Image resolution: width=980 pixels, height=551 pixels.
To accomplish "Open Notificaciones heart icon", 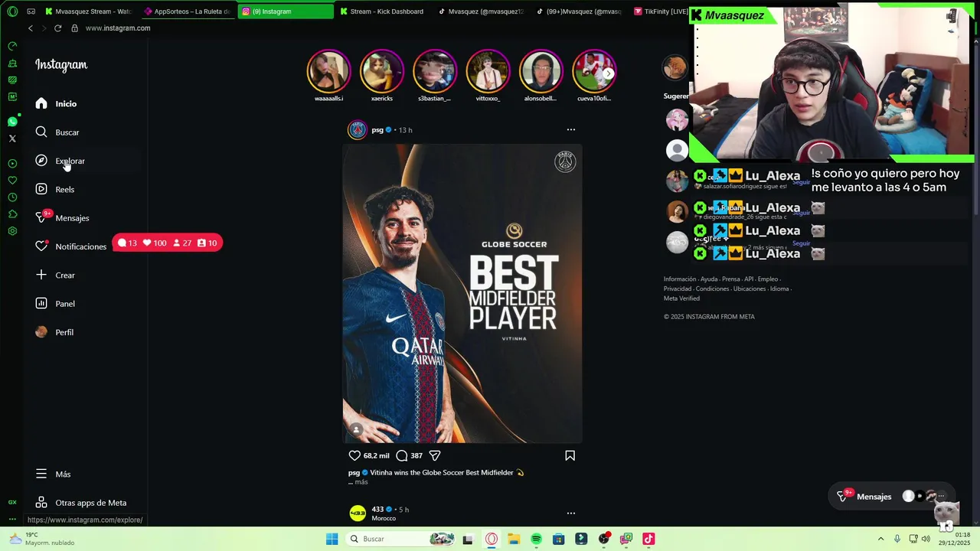I will 41,246.
